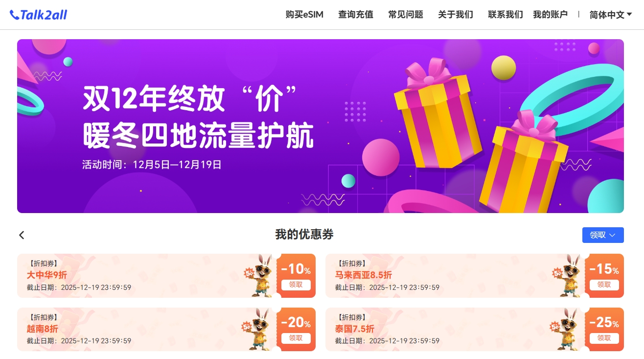Go to 常见问题 page

tap(406, 15)
